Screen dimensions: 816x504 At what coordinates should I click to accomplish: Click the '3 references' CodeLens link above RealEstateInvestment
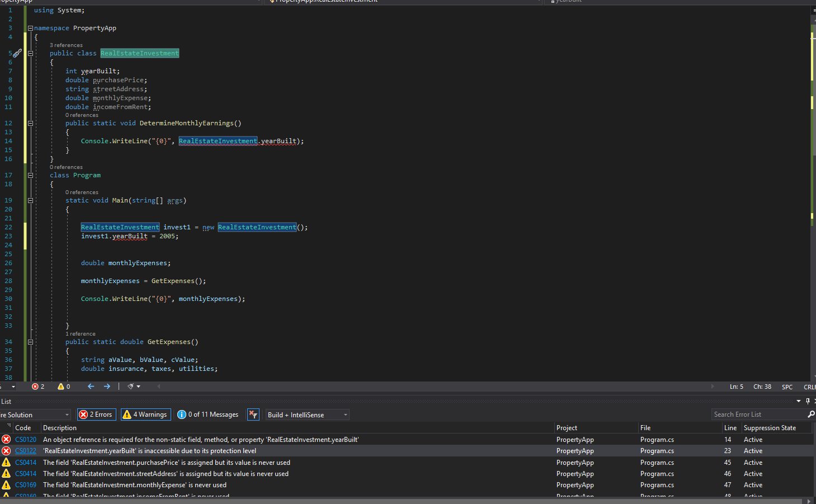pos(66,45)
